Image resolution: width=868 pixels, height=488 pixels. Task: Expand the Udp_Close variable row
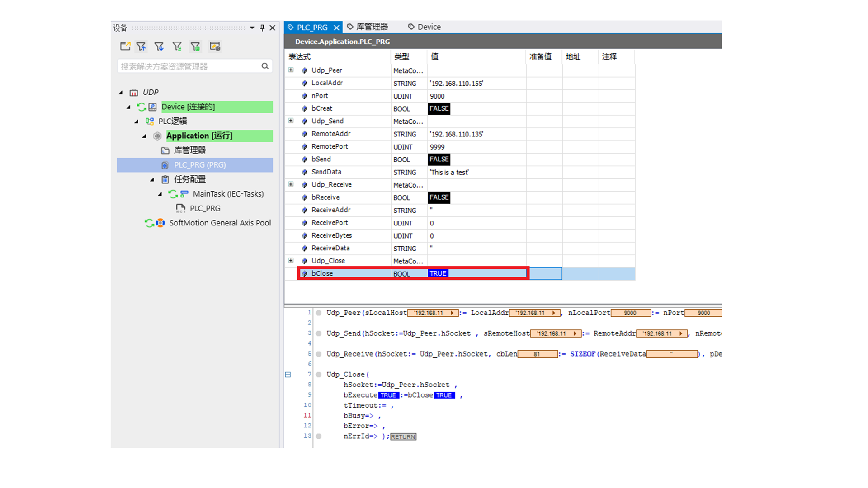(x=291, y=260)
